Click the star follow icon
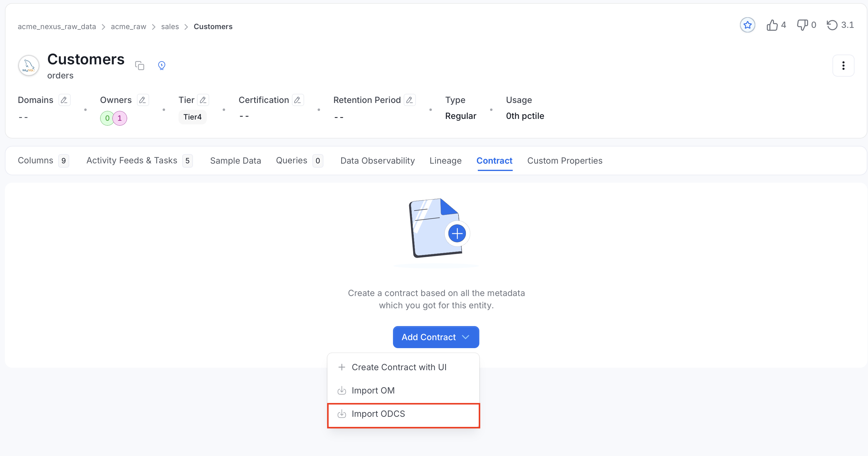This screenshot has width=868, height=456. (747, 25)
